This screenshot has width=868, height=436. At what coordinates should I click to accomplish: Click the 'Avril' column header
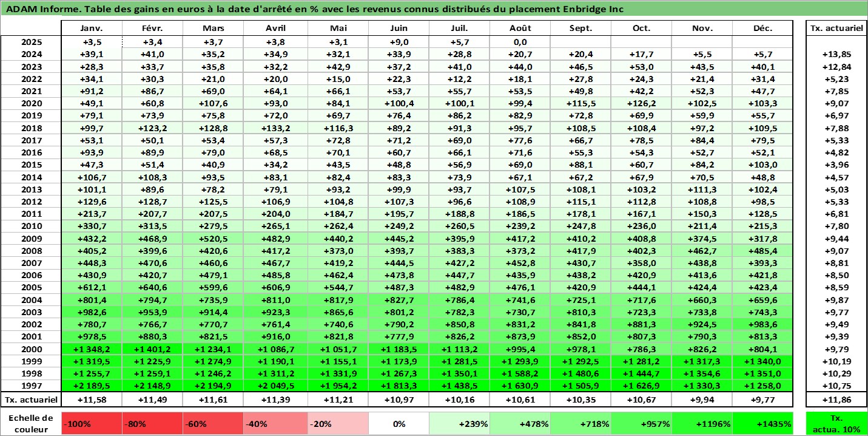point(276,29)
